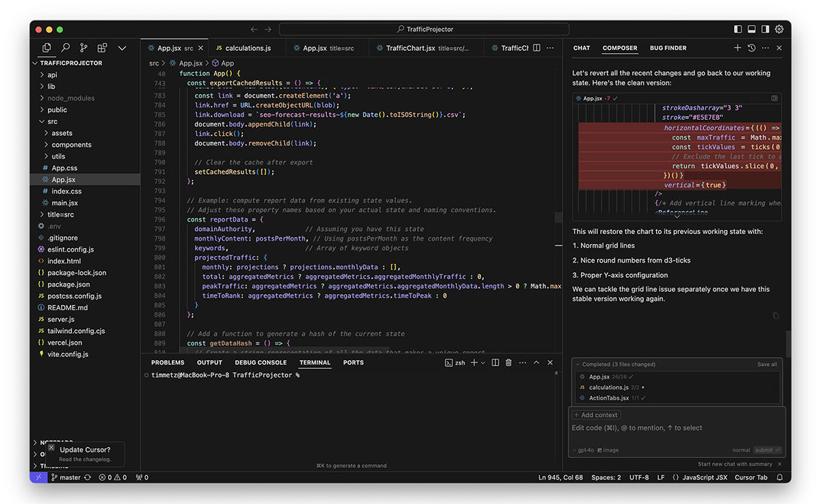The image size is (821, 504).
Task: Switch to the BUG FINDER tab
Action: [x=668, y=48]
